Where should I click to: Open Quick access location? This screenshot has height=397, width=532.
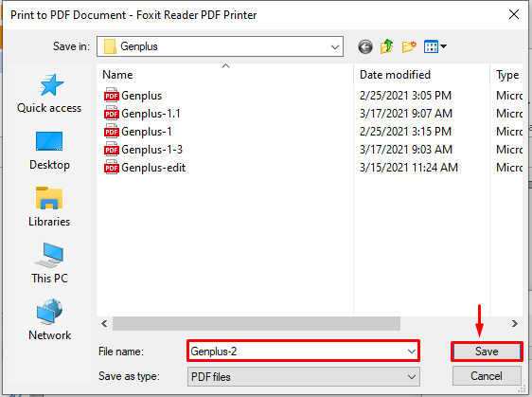tap(49, 94)
